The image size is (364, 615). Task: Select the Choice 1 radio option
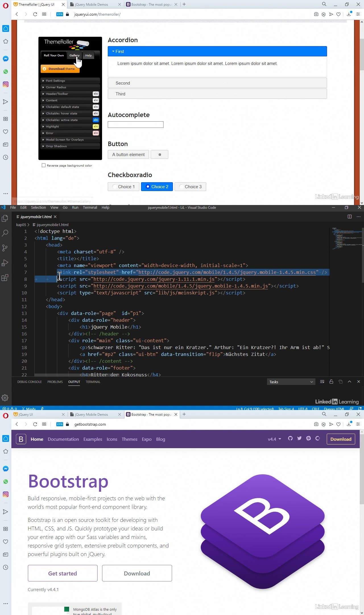click(x=123, y=187)
